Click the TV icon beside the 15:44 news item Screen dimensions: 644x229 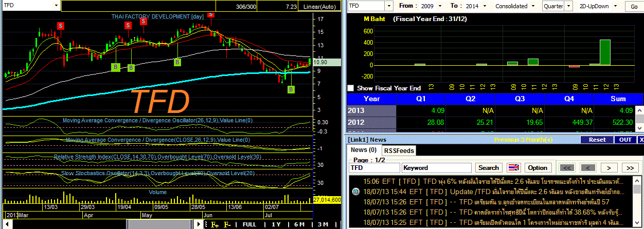355,192
